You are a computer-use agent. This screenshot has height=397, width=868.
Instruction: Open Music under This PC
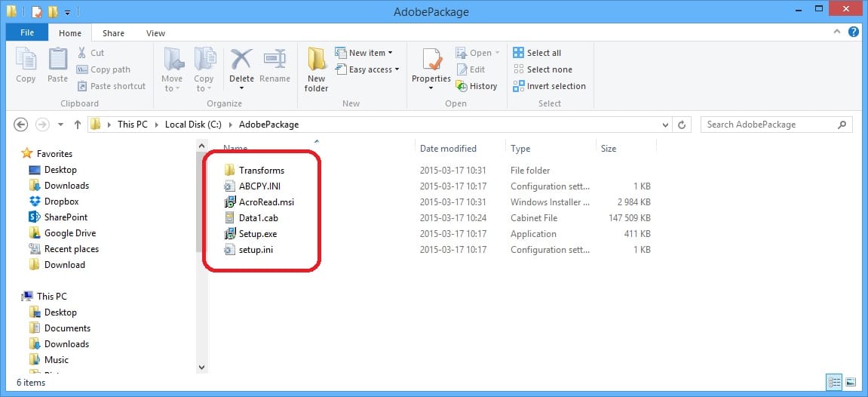point(49,360)
